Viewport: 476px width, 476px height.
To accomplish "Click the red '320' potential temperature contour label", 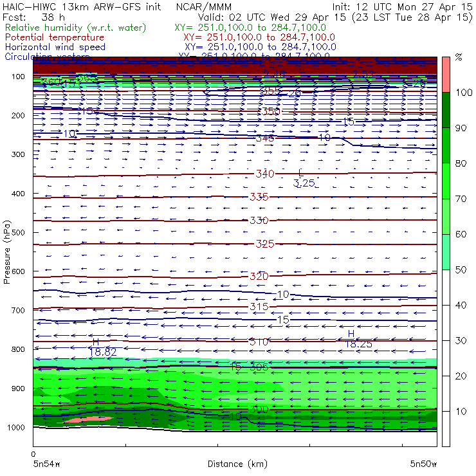I will (259, 276).
